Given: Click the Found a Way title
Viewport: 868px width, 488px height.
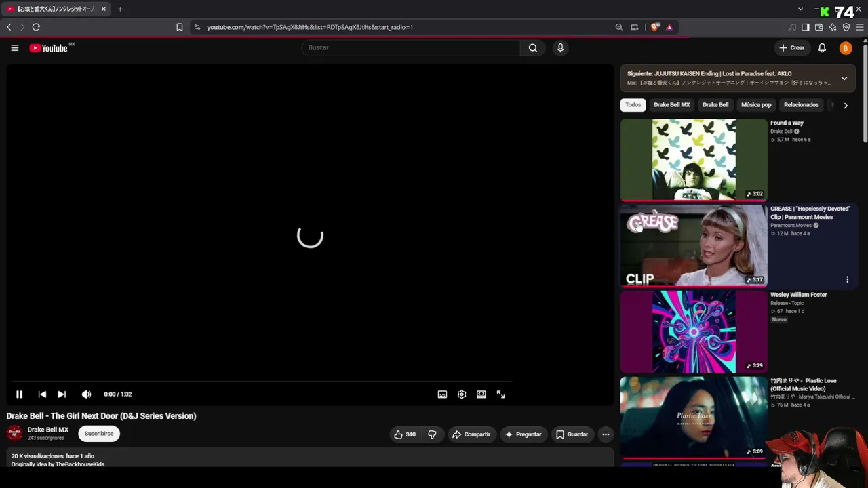Looking at the screenshot, I should pyautogui.click(x=787, y=123).
